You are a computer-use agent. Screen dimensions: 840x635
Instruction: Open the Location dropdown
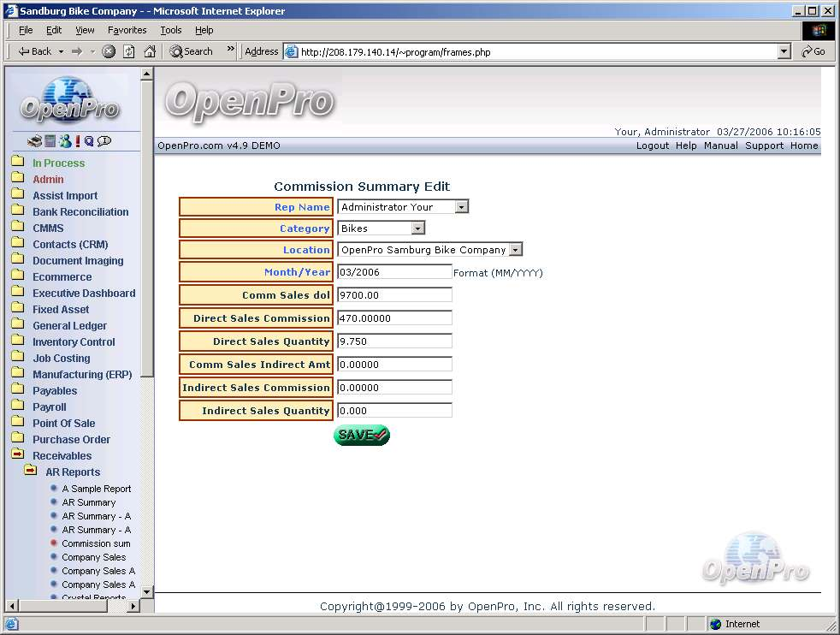[x=515, y=250]
